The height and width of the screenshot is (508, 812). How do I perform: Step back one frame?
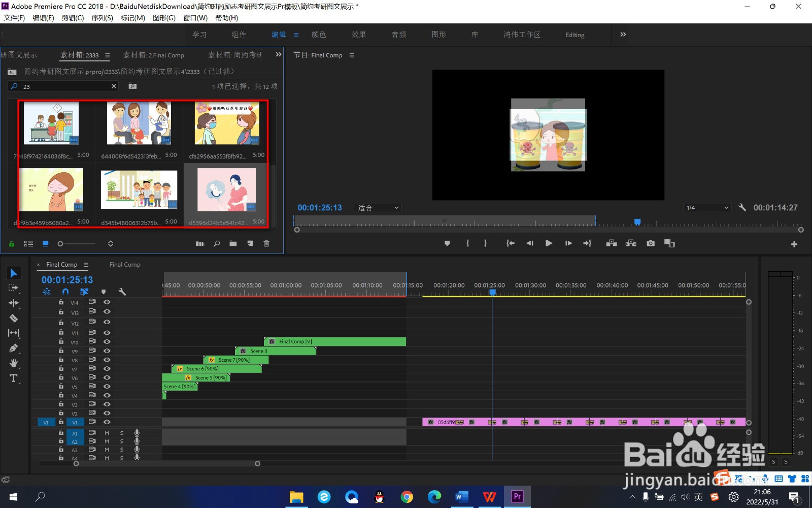point(530,243)
